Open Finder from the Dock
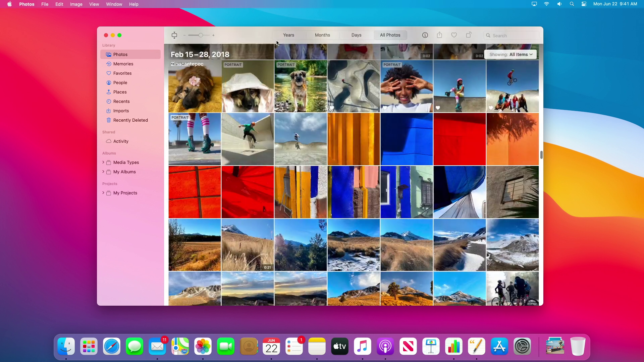644x362 pixels. [66, 346]
